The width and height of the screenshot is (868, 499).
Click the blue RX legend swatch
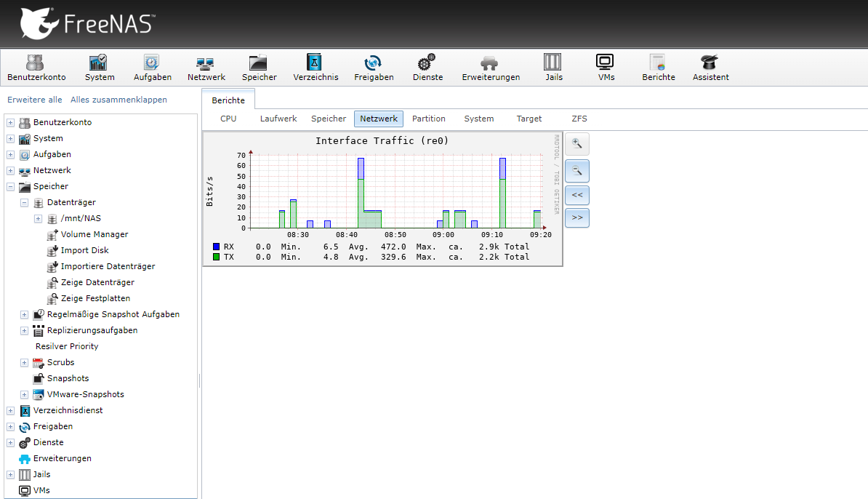(217, 247)
